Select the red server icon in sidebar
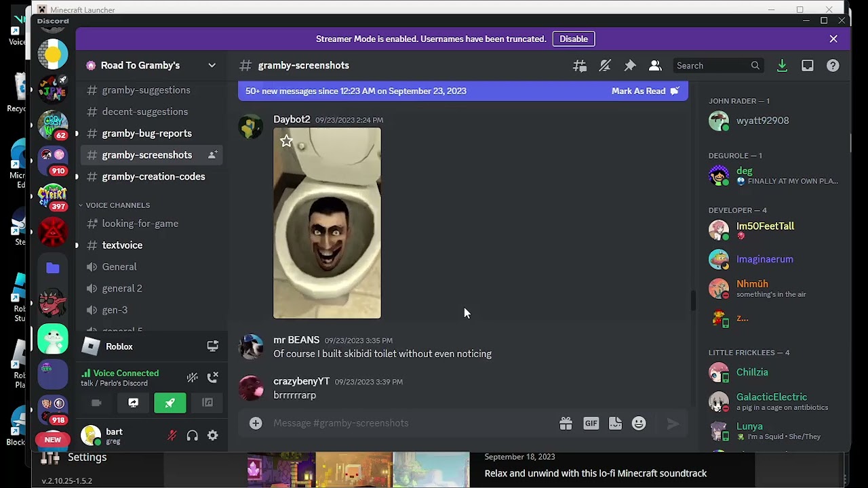This screenshot has width=868, height=488. pos(53,232)
